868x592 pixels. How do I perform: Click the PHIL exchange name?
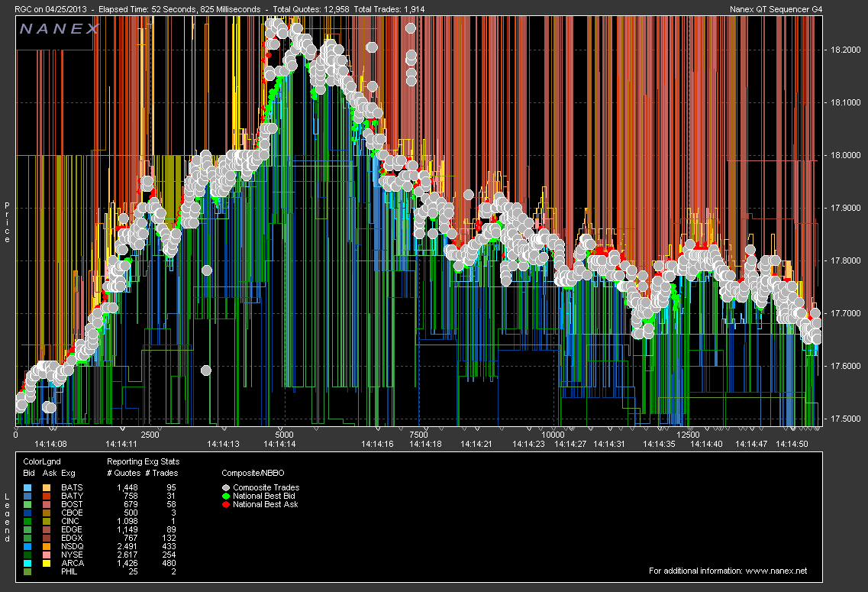pos(69,571)
